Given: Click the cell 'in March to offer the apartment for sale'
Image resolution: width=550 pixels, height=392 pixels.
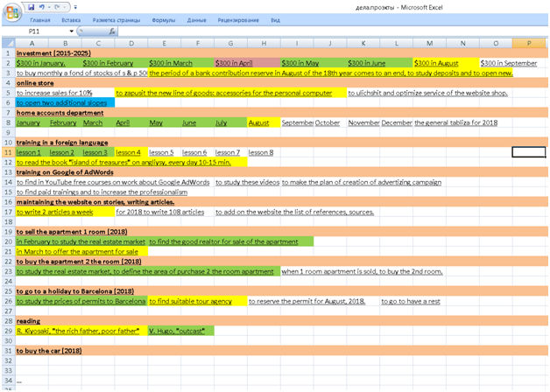Looking at the screenshot, I should tap(81, 251).
